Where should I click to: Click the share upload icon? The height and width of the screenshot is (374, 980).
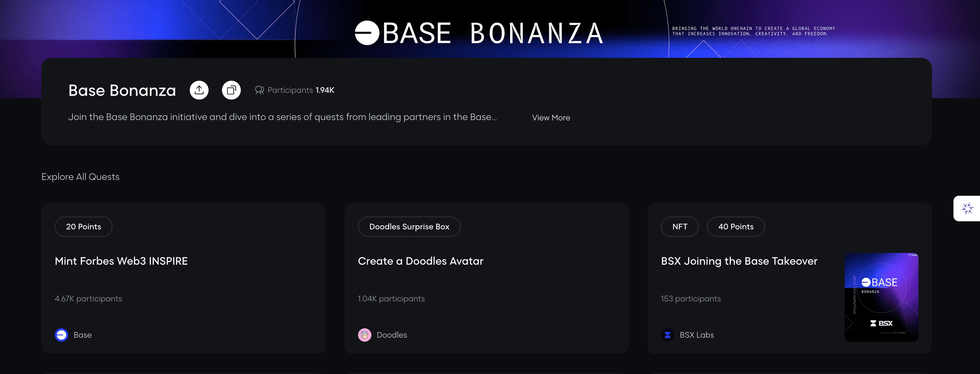(x=199, y=90)
